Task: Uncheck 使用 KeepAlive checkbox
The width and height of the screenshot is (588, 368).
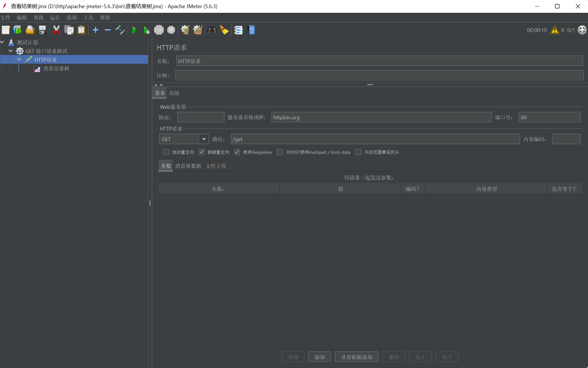Action: pyautogui.click(x=237, y=152)
